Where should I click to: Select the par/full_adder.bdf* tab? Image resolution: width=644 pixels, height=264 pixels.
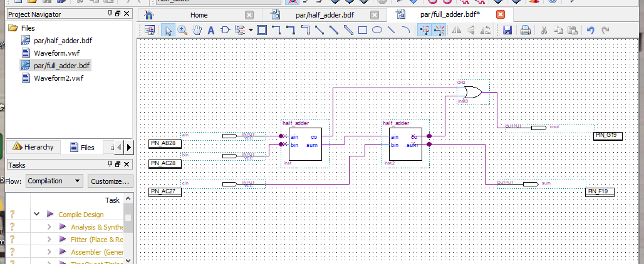[x=450, y=15]
